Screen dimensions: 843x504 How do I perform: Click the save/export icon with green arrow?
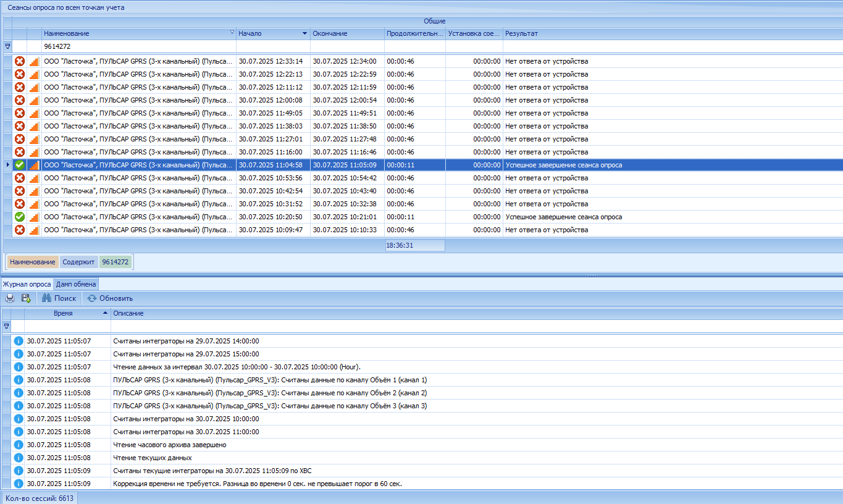[26, 298]
